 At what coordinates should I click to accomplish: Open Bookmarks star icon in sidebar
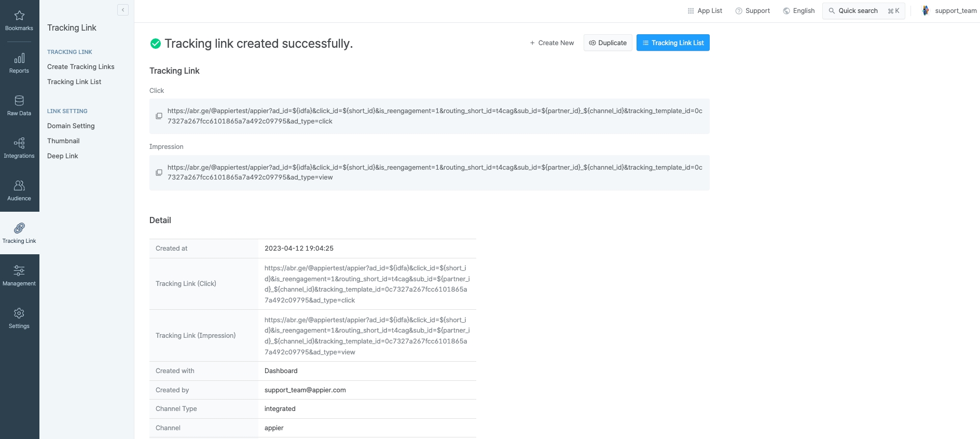[x=19, y=16]
